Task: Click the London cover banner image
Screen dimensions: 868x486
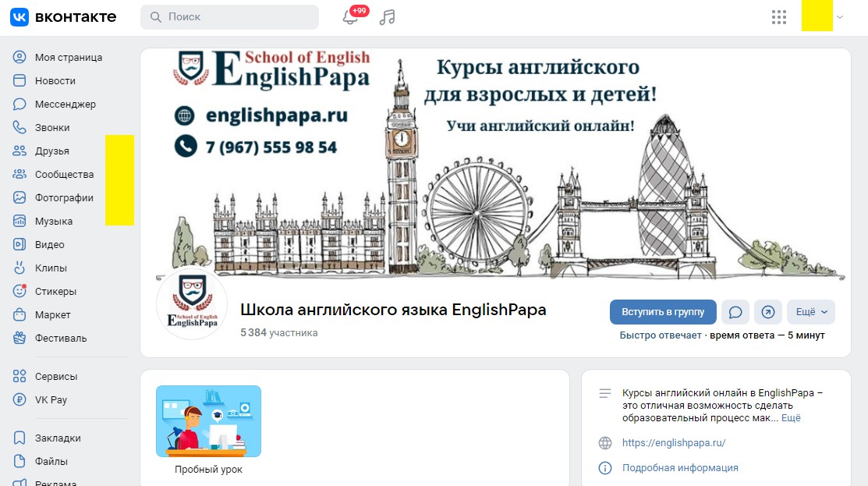Action: 495,163
